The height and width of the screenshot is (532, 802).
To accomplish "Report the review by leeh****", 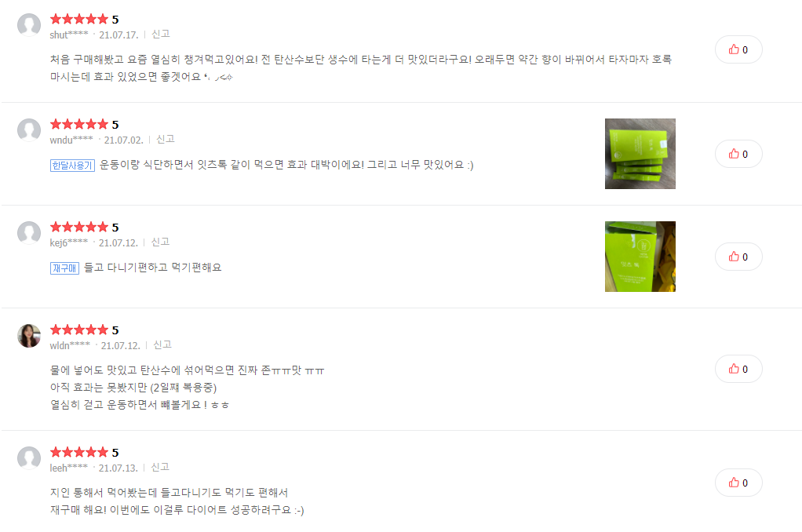I will pyautogui.click(x=160, y=468).
